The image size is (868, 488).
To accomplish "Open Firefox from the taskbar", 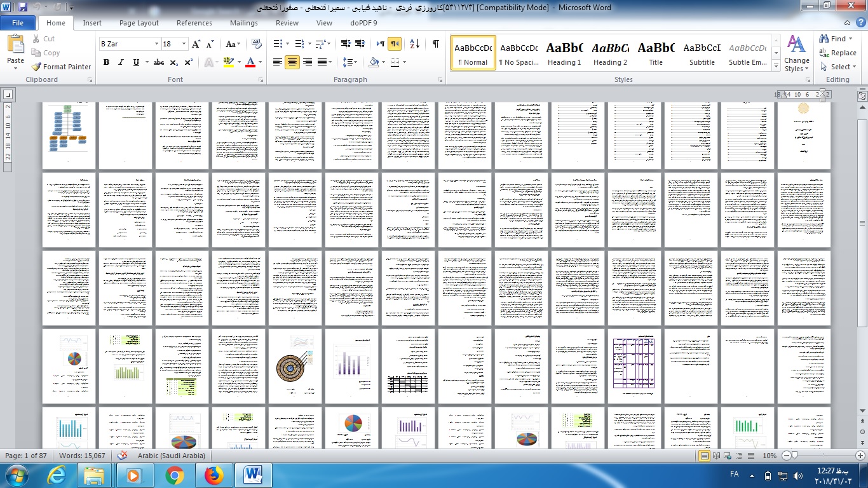I will [x=214, y=475].
